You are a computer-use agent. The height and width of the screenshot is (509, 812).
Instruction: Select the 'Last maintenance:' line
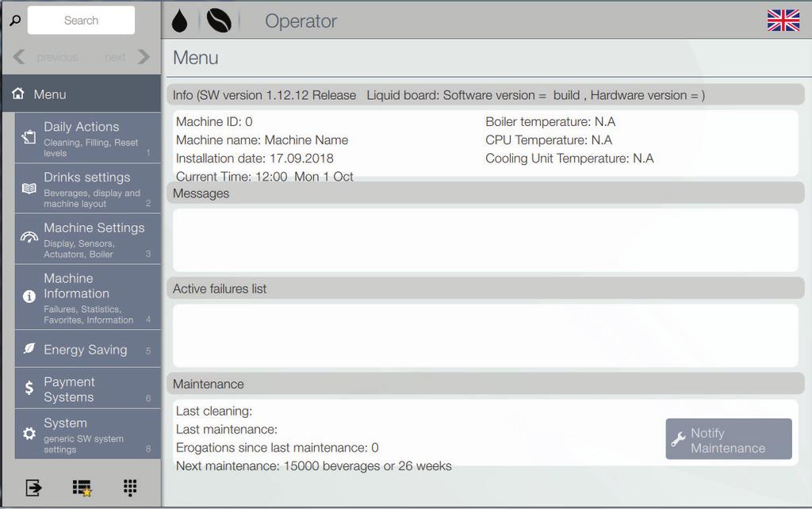click(x=227, y=429)
